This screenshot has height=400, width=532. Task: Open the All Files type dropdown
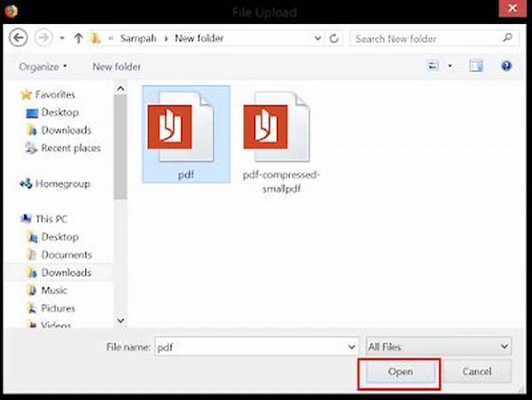(x=439, y=346)
